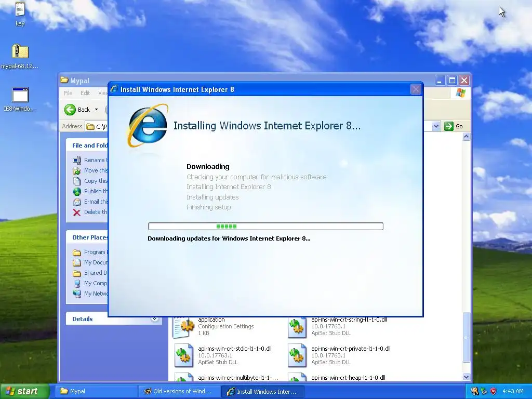Click the scroll down arrow in Mypal window

(466, 377)
